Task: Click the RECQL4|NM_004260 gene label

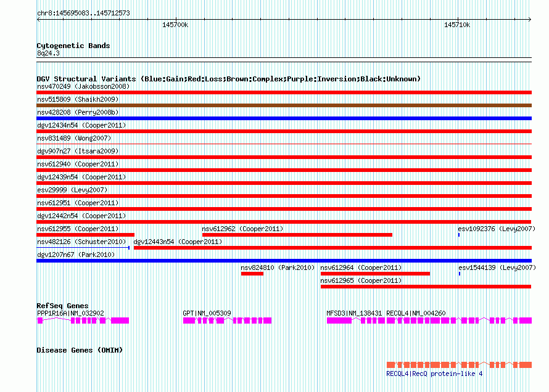Action: (x=416, y=313)
